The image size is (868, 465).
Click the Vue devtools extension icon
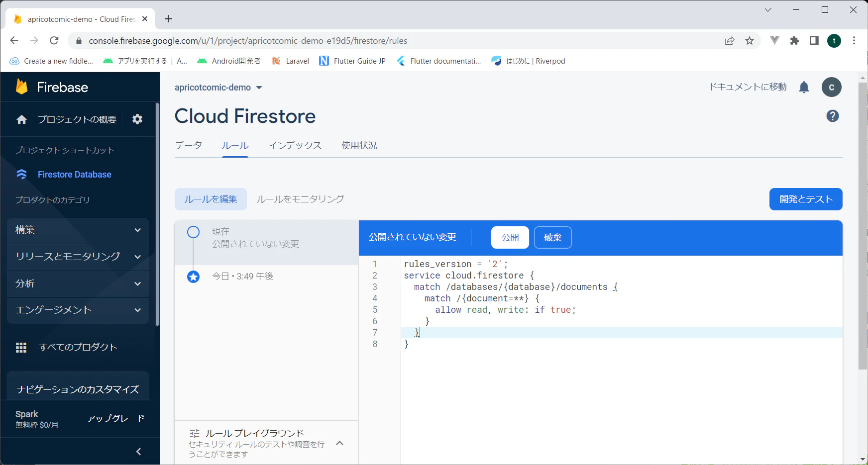click(774, 41)
